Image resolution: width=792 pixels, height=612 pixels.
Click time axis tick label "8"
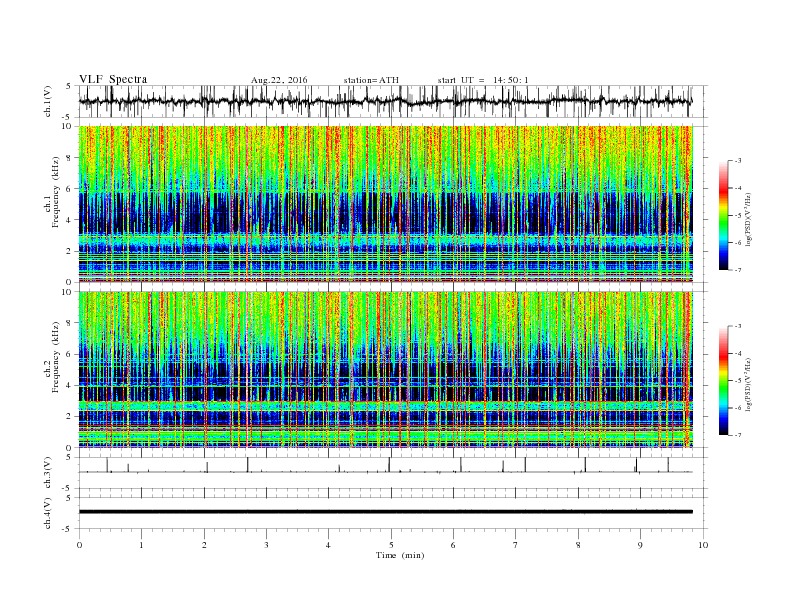coord(578,545)
